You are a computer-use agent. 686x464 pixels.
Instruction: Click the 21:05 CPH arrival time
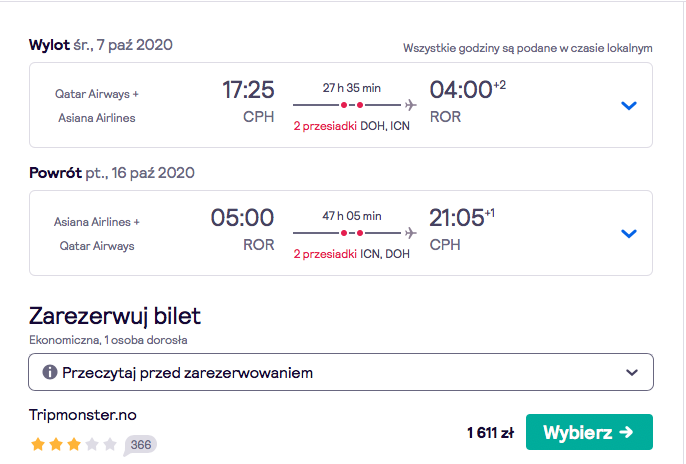[462, 230]
